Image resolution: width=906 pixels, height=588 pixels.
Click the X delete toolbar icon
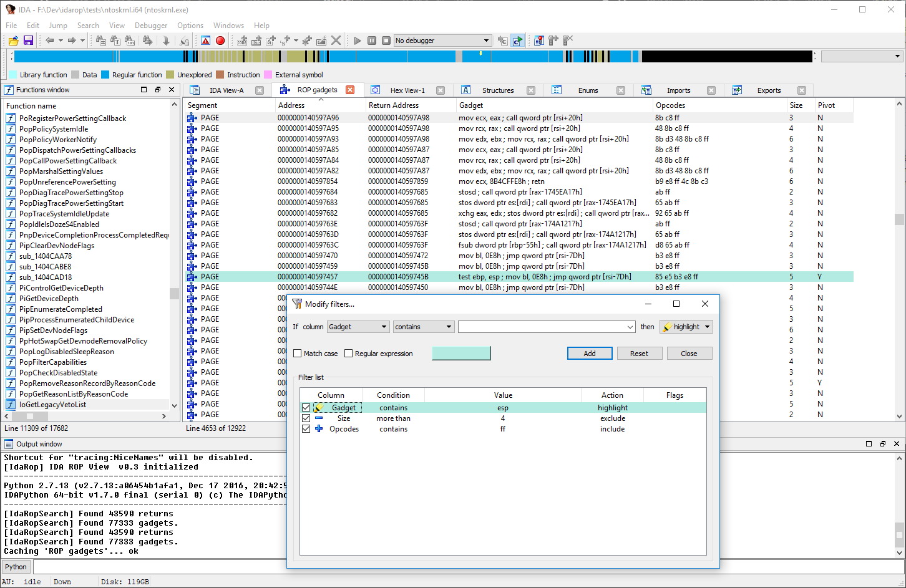point(336,41)
